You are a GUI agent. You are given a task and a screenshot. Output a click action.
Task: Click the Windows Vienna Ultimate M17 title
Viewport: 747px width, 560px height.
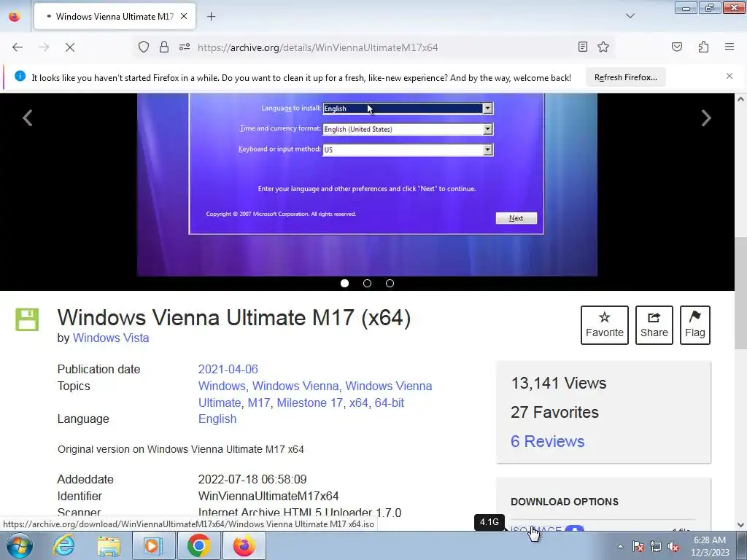click(x=234, y=318)
